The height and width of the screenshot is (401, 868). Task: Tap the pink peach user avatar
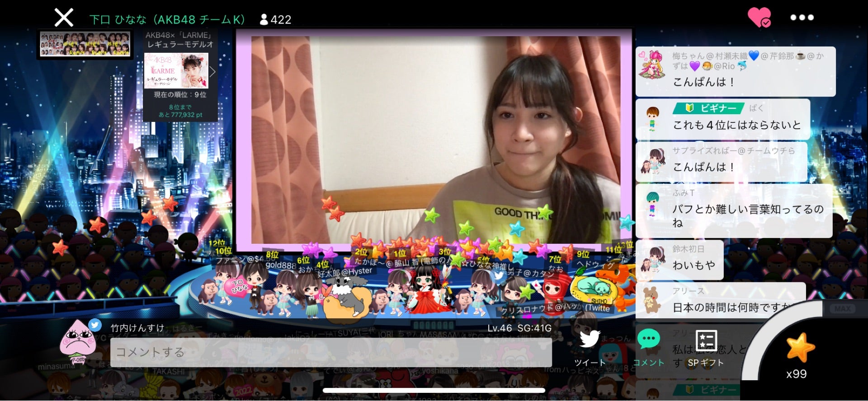[x=78, y=342]
